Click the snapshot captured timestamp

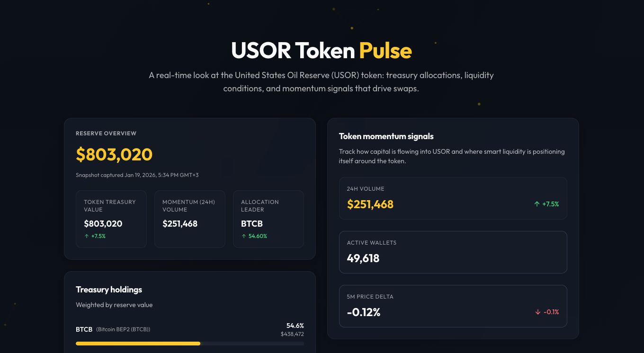[x=137, y=175]
